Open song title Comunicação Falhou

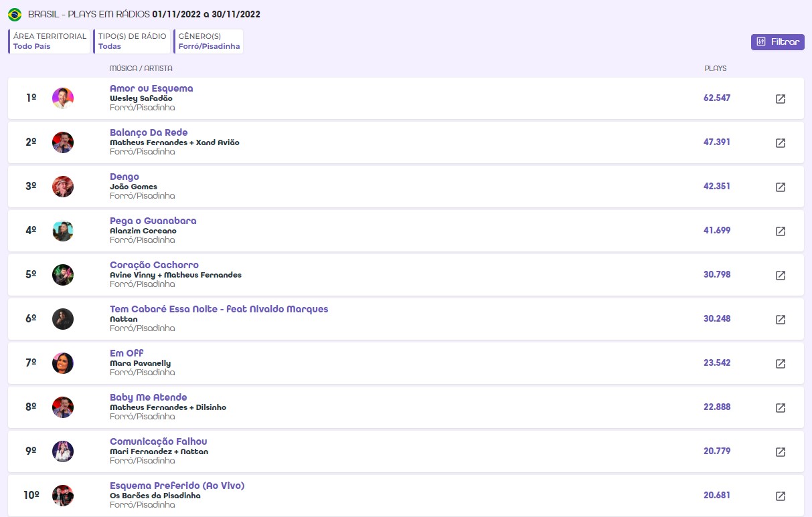coord(159,441)
